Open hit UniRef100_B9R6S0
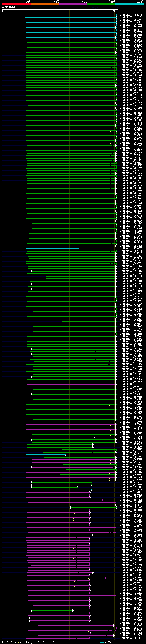Screen dimensions: 146x644 tap(131, 30)
